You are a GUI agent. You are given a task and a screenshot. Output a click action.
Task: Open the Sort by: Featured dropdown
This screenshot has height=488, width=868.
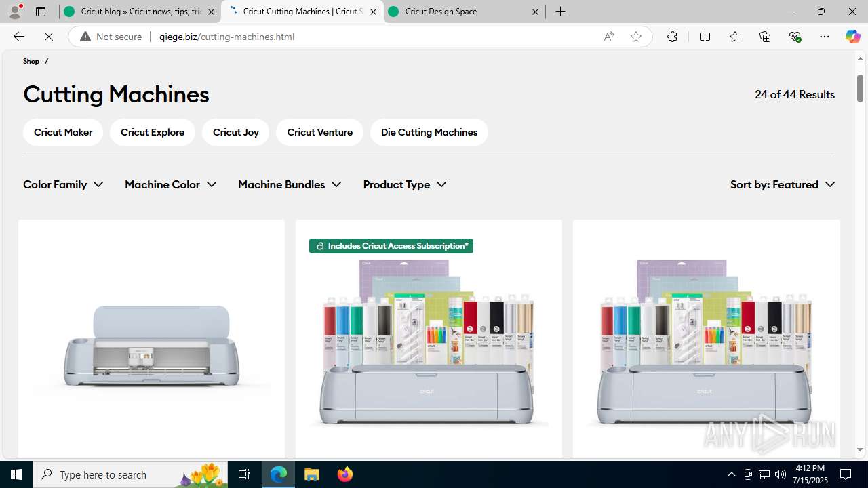783,184
